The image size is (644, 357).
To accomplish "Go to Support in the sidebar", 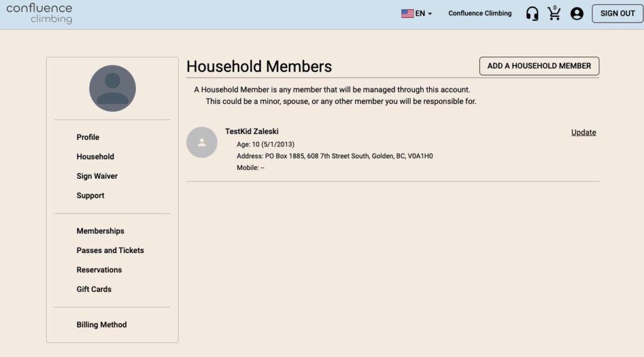I will (x=91, y=196).
